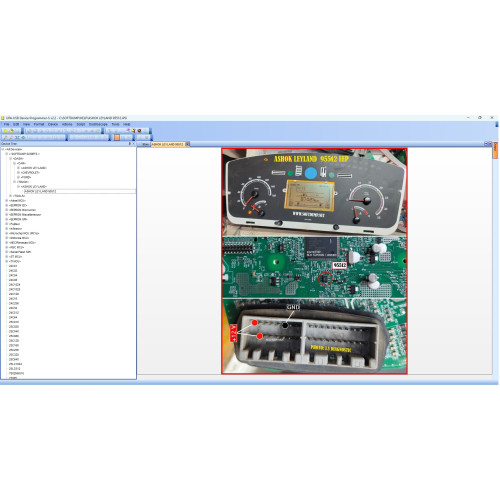Open the Device menu

[53, 124]
